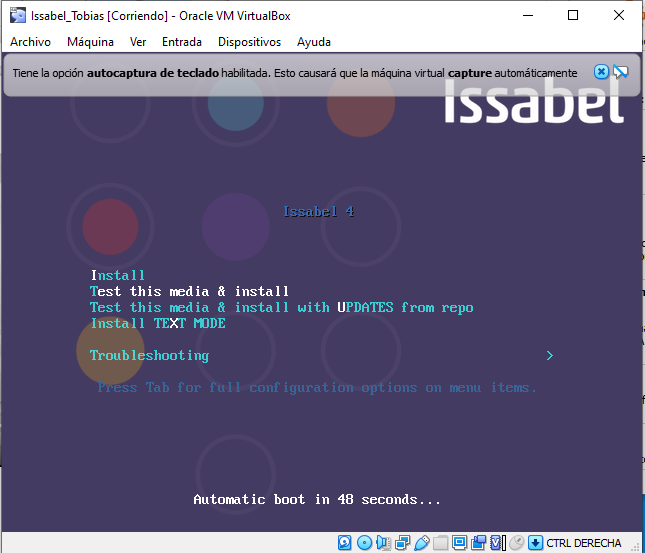
Task: Open the Archivo menu
Action: click(x=30, y=42)
